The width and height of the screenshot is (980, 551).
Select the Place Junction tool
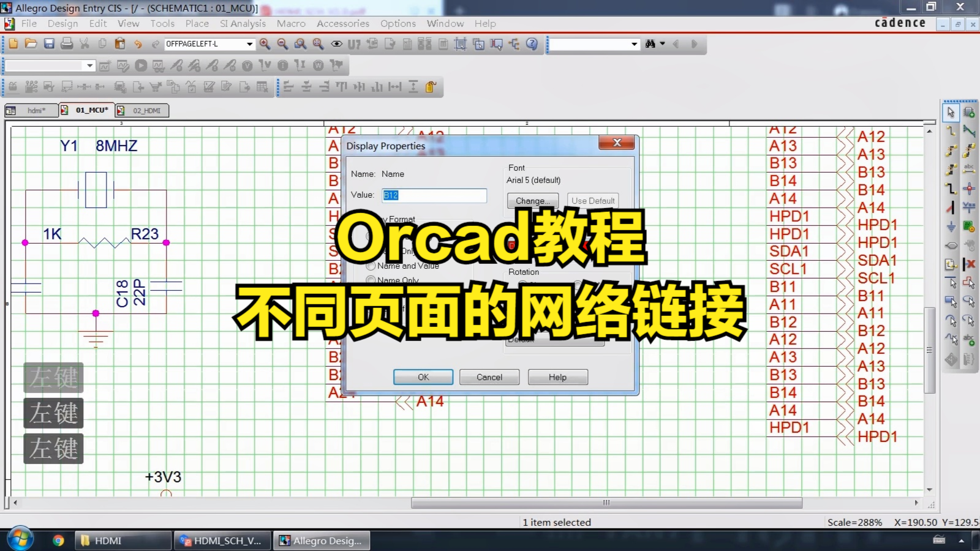click(x=969, y=188)
